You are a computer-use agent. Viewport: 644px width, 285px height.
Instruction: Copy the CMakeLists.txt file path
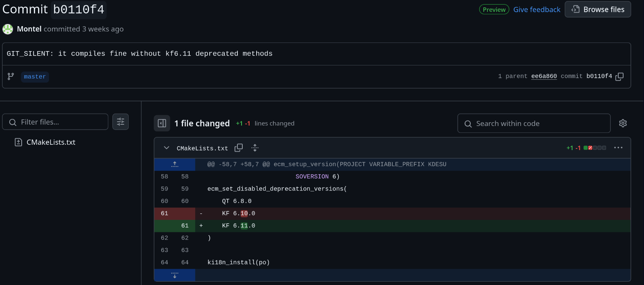click(239, 148)
